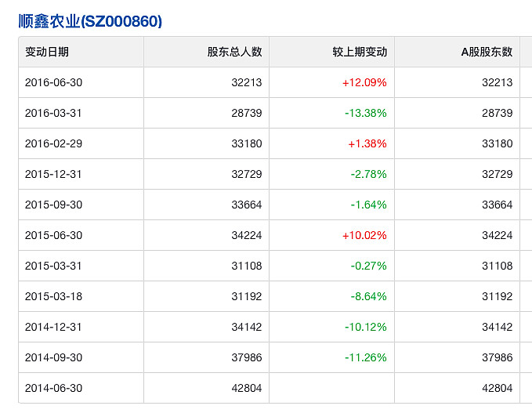Screen dimensions: 532x413
Task: Click the 较上期变动 column header
Action: 360,53
